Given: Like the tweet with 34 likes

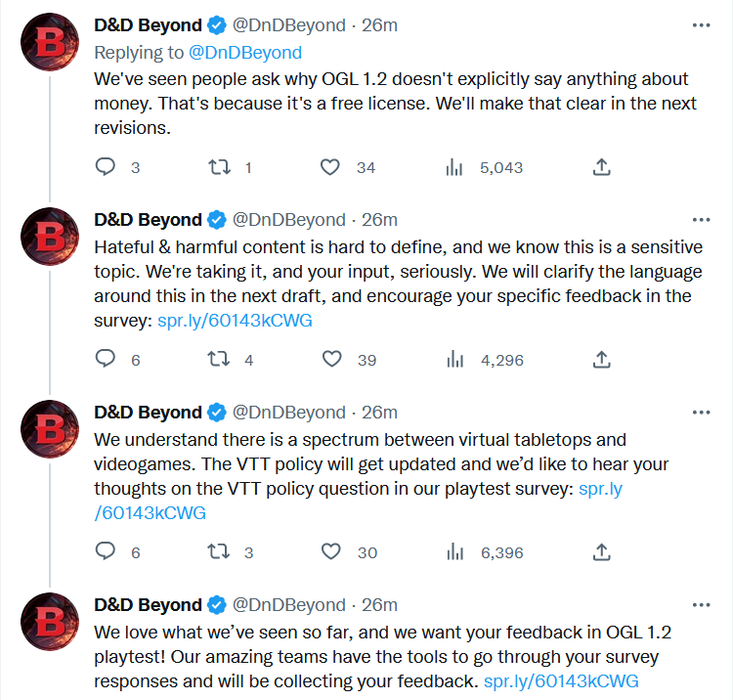Looking at the screenshot, I should tap(332, 167).
